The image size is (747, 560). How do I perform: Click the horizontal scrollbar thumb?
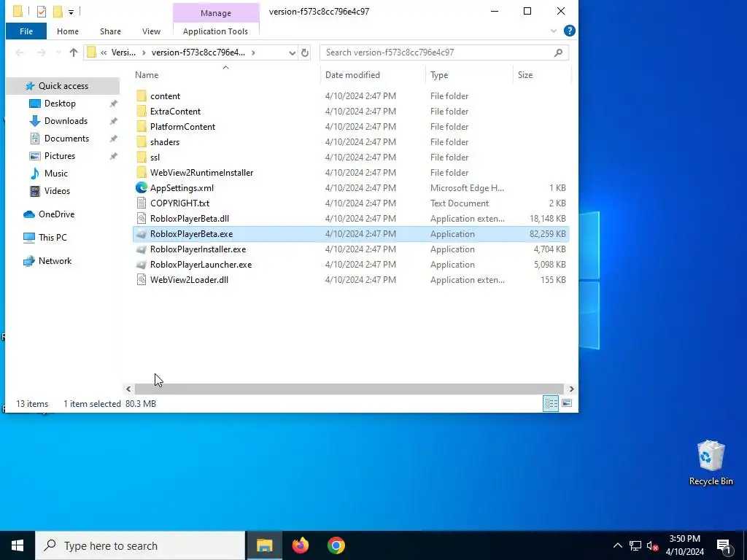pos(349,389)
